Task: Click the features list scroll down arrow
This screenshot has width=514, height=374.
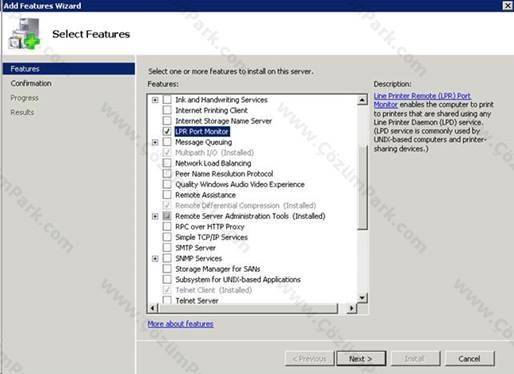Action: pyautogui.click(x=362, y=298)
